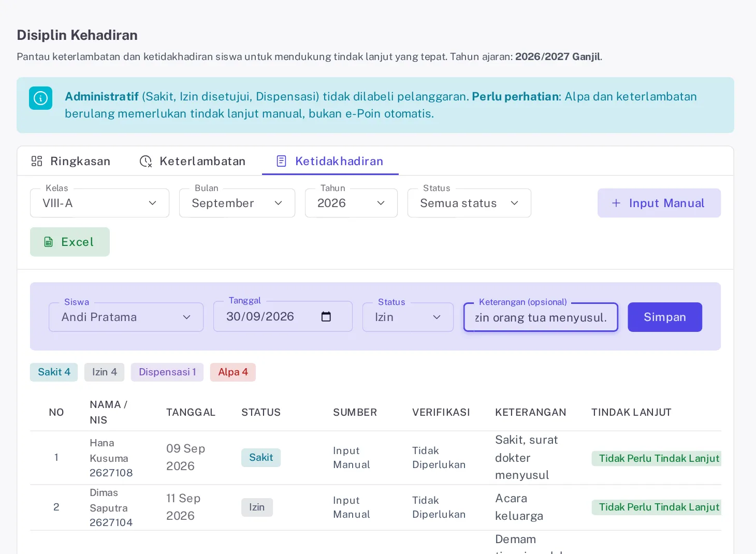Open the Tahun dropdown showing 2026
Viewport: 756px width, 554px height.
(x=351, y=203)
